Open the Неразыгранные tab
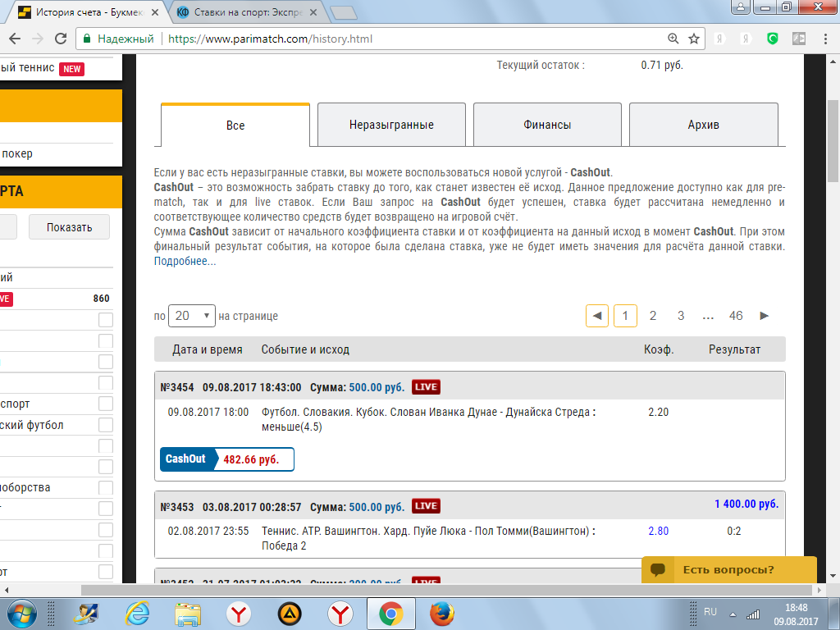This screenshot has height=630, width=840. point(391,125)
